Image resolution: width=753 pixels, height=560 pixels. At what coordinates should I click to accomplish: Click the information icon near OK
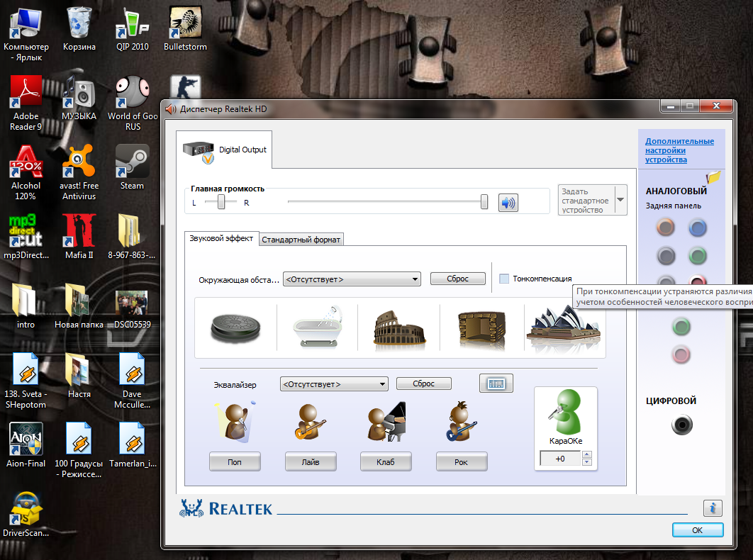click(713, 508)
